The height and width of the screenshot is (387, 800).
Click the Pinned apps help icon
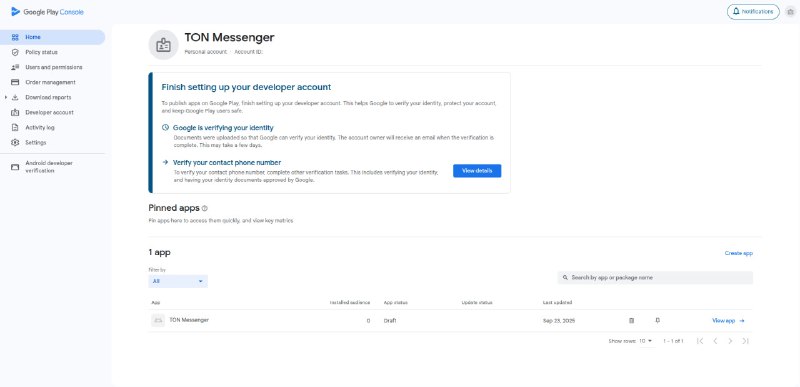pyautogui.click(x=205, y=209)
